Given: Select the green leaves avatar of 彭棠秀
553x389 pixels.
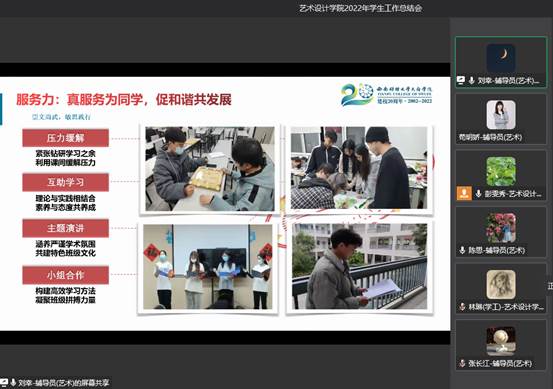Looking at the screenshot, I should coord(501,171).
